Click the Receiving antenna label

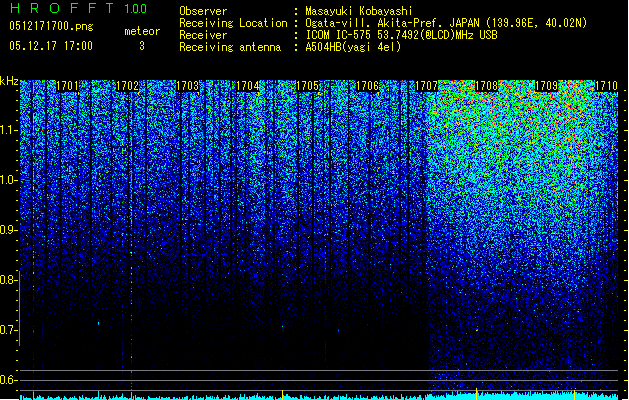click(x=230, y=47)
